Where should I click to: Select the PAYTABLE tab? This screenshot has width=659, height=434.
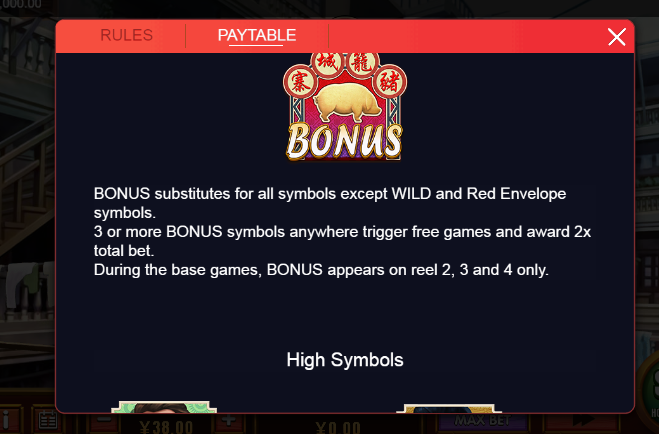(x=257, y=35)
